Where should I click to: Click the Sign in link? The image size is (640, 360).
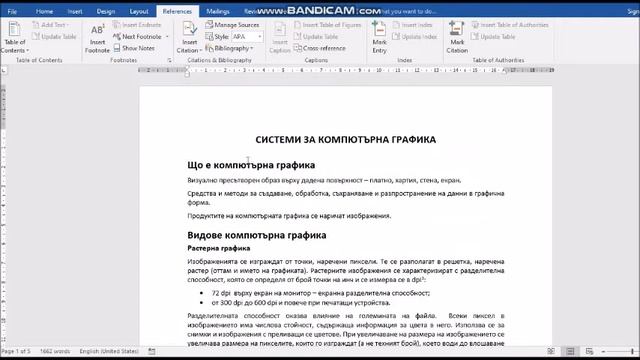[x=633, y=11]
